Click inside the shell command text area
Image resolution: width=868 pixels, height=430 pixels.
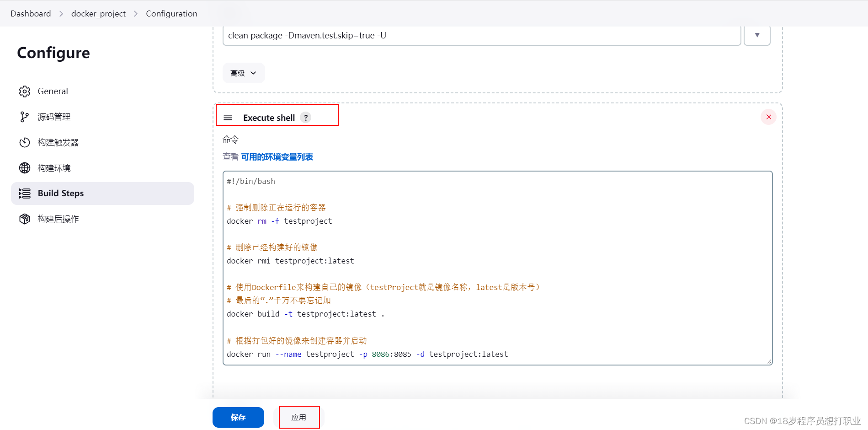[498, 268]
